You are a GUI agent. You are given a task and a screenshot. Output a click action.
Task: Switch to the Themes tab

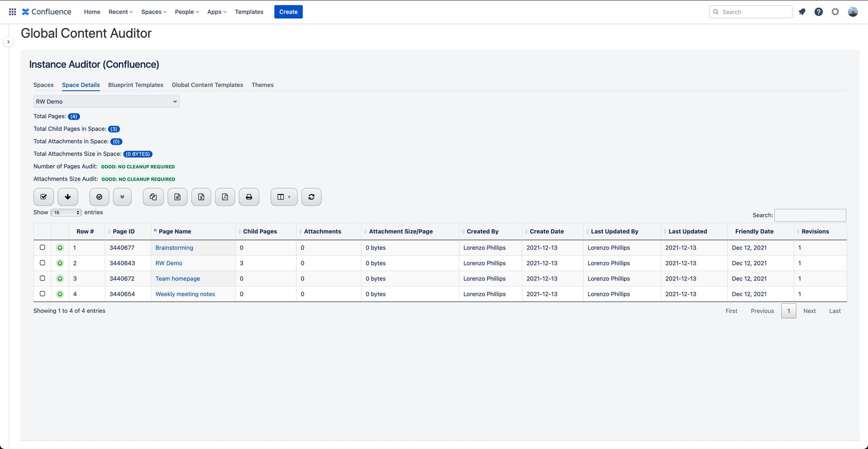[263, 85]
